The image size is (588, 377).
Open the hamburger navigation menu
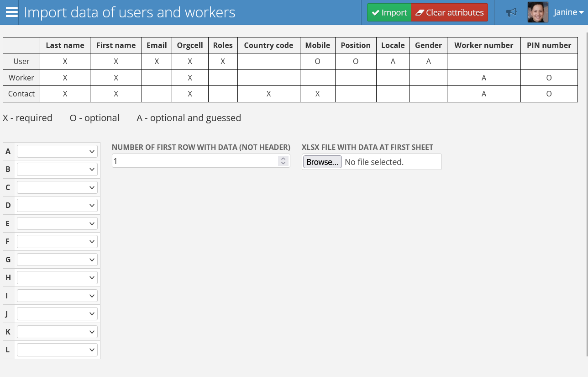[x=11, y=12]
